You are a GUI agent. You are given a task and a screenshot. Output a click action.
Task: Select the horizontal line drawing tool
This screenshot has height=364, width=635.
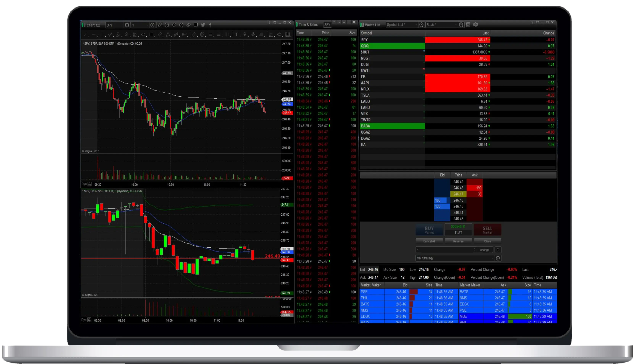point(94,35)
